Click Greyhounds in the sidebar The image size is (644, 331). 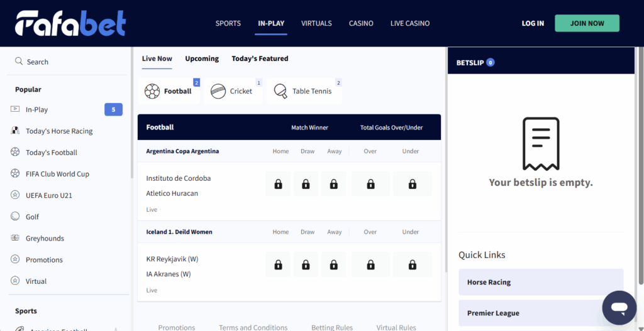45,238
